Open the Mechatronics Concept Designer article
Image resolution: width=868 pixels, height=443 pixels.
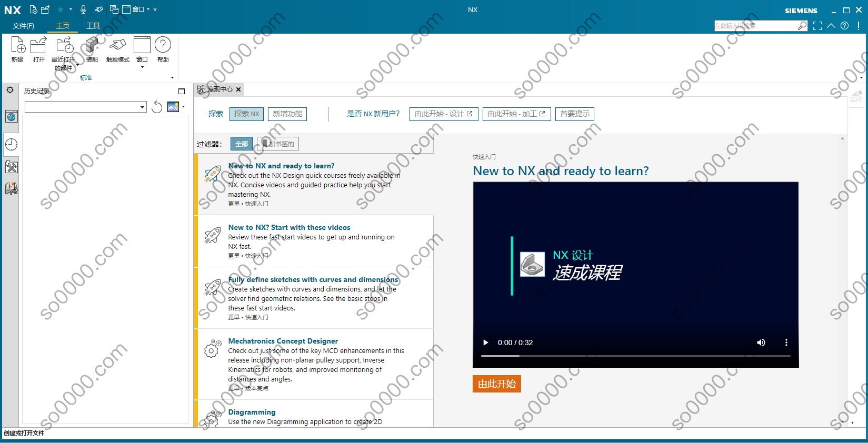pos(314,364)
